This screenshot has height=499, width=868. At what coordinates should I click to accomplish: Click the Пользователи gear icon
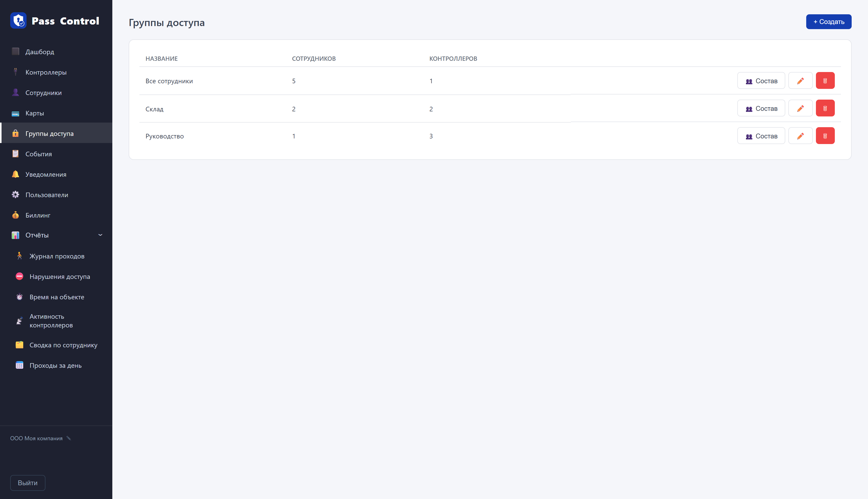pyautogui.click(x=15, y=195)
